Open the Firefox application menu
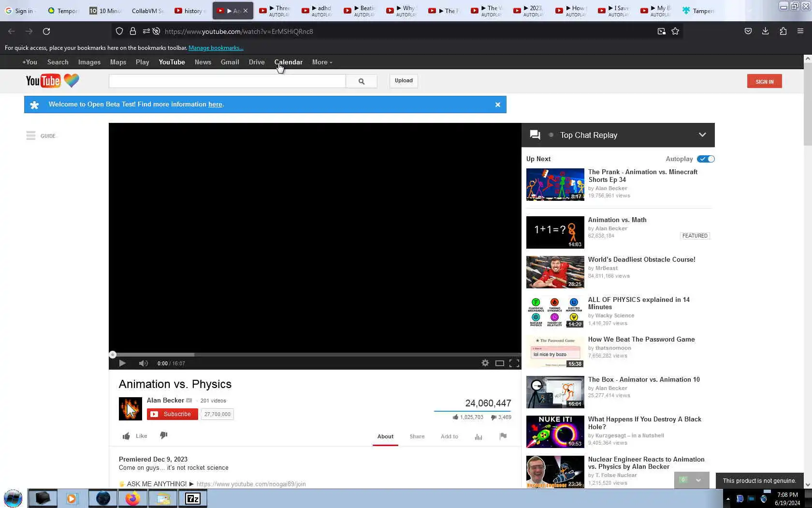812x508 pixels. [800, 31]
